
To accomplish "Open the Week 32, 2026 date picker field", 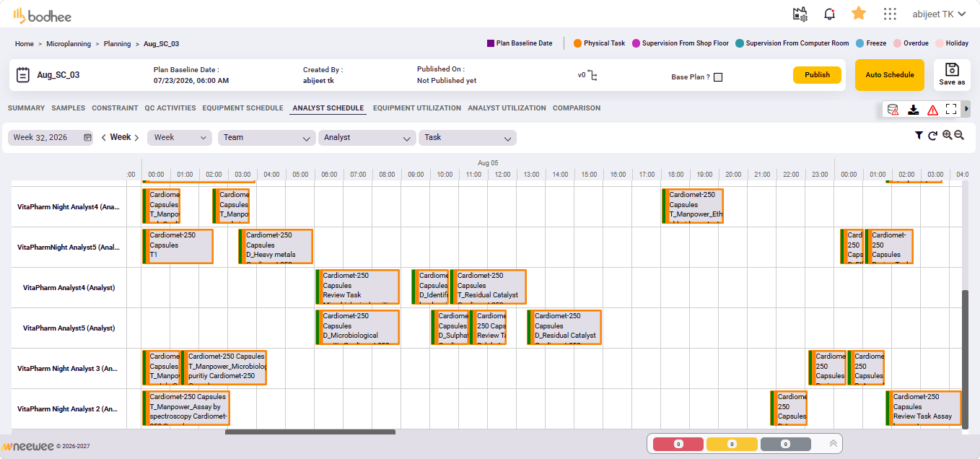I will pyautogui.click(x=51, y=137).
